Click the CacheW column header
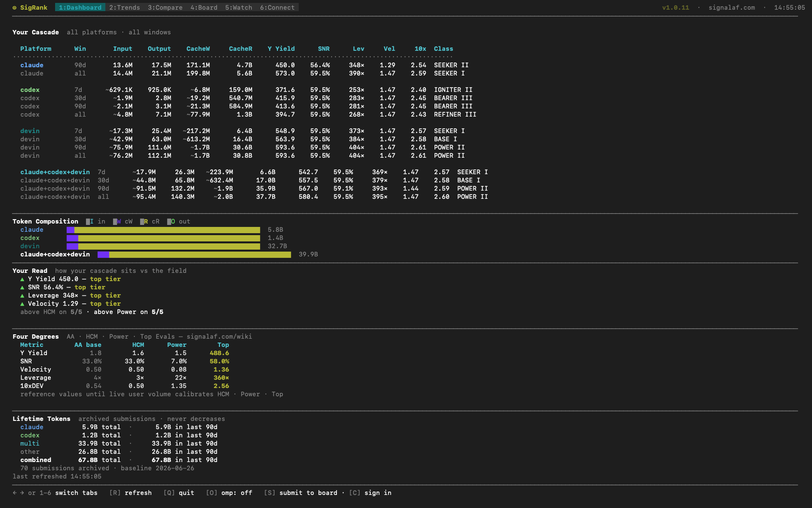 coord(198,49)
